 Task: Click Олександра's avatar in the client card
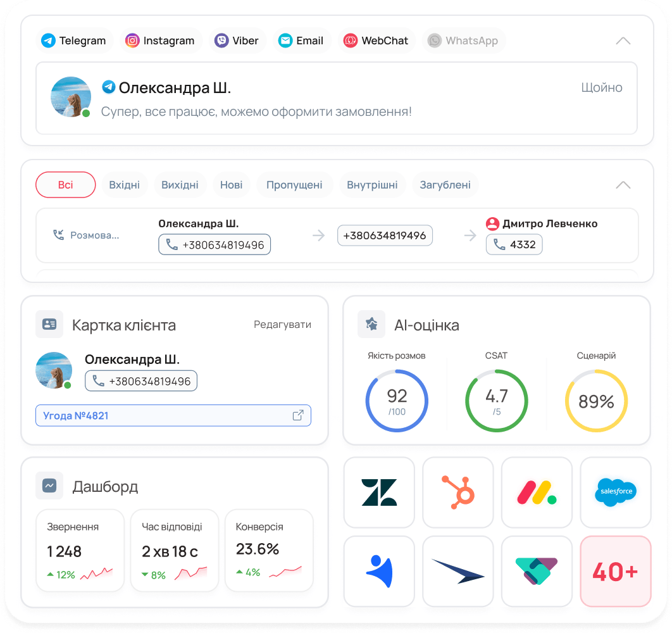click(x=54, y=370)
